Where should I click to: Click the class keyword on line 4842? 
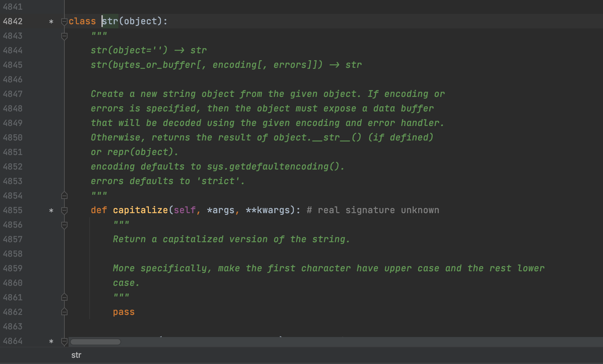pos(82,21)
